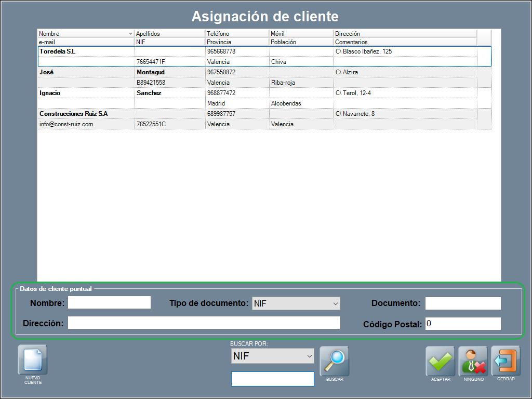Screen dimensions: 532x399
Task: Focus the wide Dirección input field
Action: pos(204,323)
